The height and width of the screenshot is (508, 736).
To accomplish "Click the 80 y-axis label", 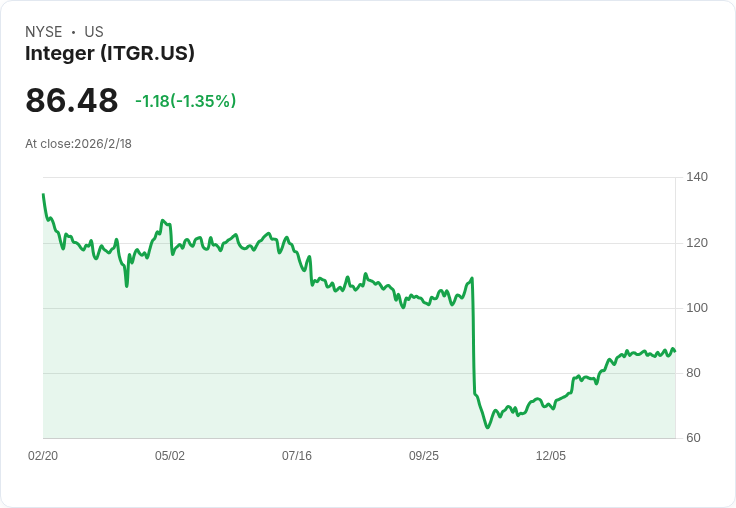I will tap(693, 373).
